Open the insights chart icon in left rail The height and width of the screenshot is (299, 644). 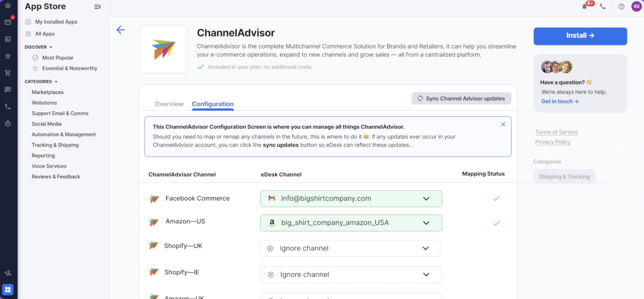coord(8,39)
